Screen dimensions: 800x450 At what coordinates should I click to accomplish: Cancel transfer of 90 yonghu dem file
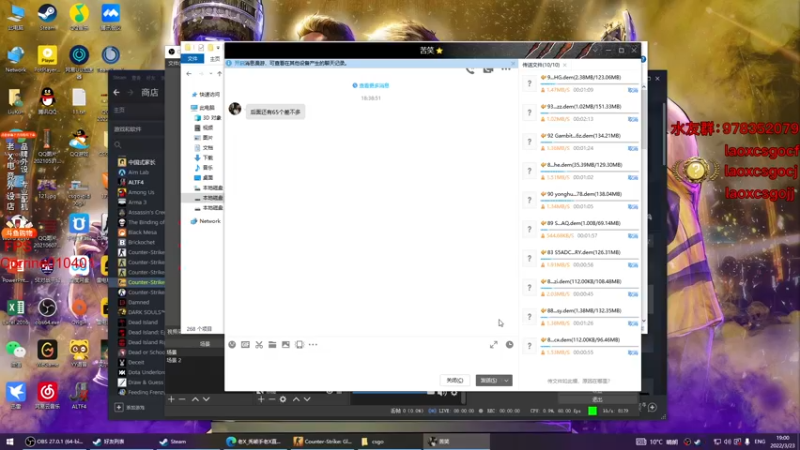tap(633, 207)
